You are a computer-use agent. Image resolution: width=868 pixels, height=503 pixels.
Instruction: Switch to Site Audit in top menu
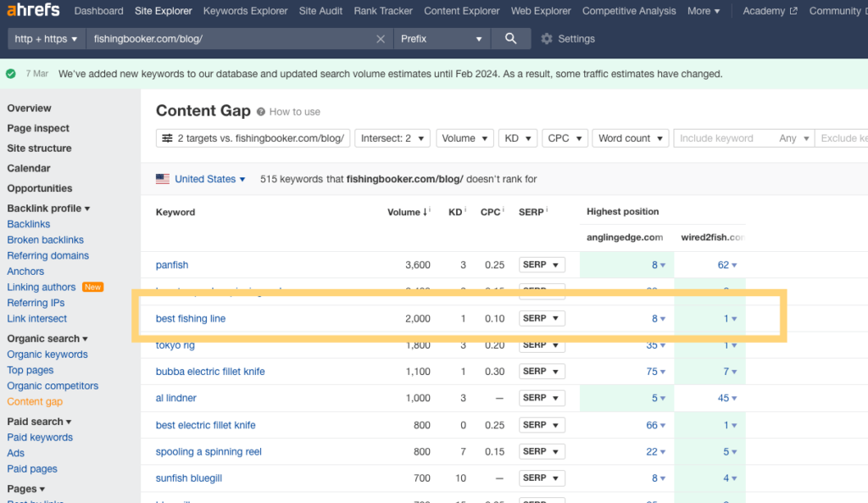[x=321, y=11]
